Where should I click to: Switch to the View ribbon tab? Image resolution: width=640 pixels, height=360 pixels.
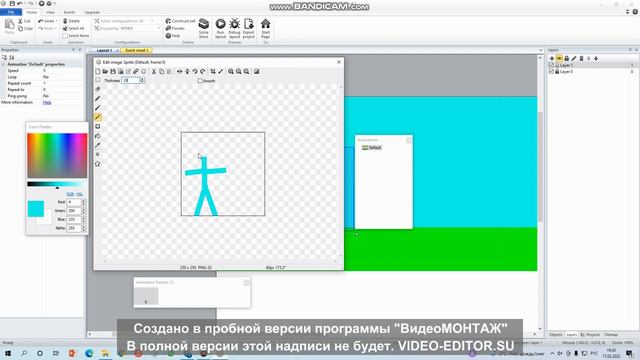(50, 12)
